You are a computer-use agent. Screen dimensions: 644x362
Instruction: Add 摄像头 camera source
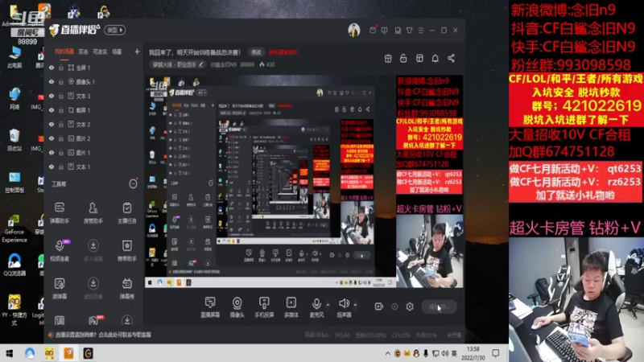(237, 307)
